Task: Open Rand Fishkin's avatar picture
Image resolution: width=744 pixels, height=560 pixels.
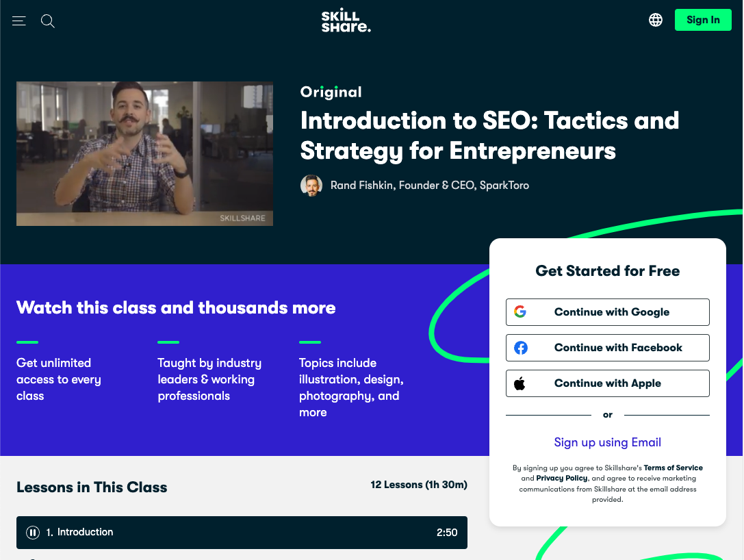Action: point(311,185)
